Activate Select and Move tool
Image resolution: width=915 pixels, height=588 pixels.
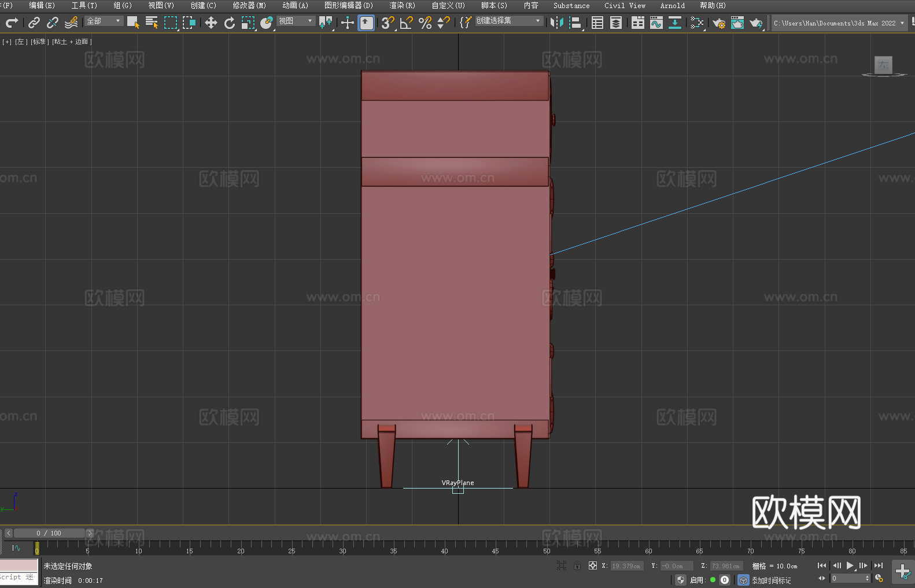click(211, 23)
